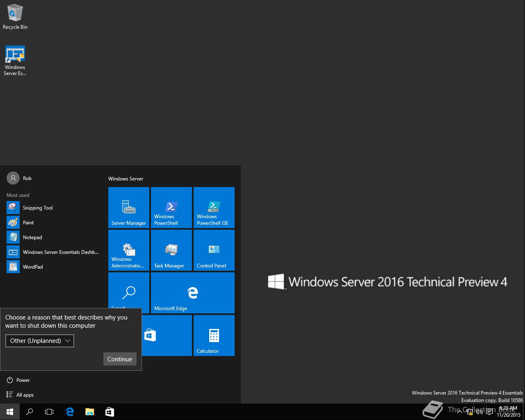Click the Essentials Dashboard icon in Most used
Image resolution: width=525 pixels, height=420 pixels.
pyautogui.click(x=13, y=252)
